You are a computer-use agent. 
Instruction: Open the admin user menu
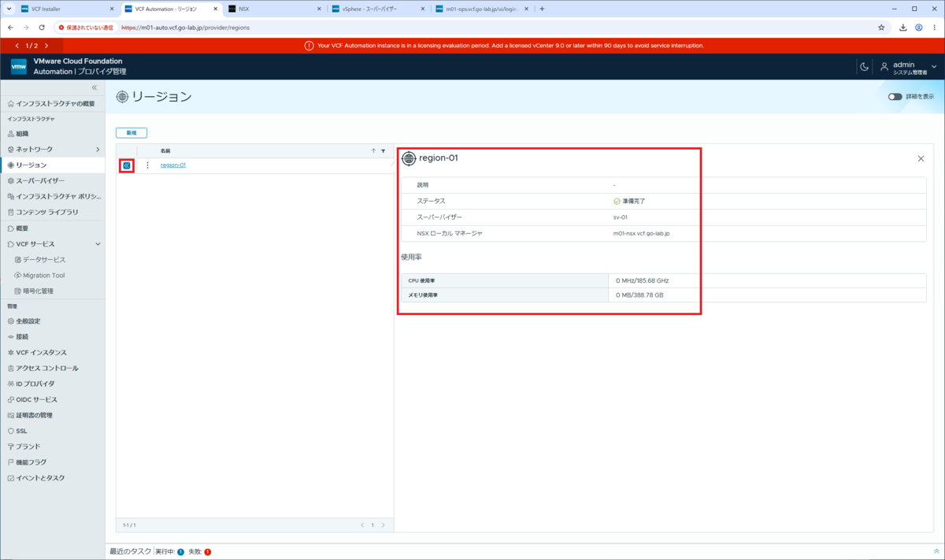[909, 67]
